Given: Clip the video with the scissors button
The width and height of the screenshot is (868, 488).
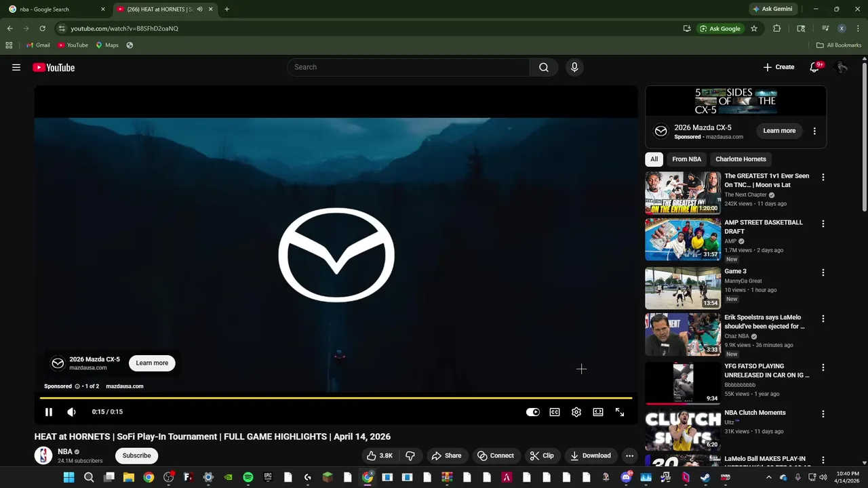Looking at the screenshot, I should pyautogui.click(x=542, y=455).
